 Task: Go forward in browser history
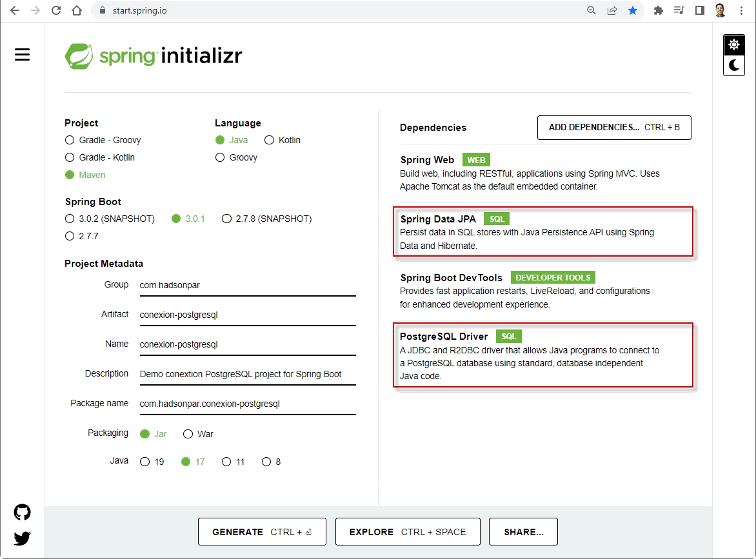[x=35, y=10]
